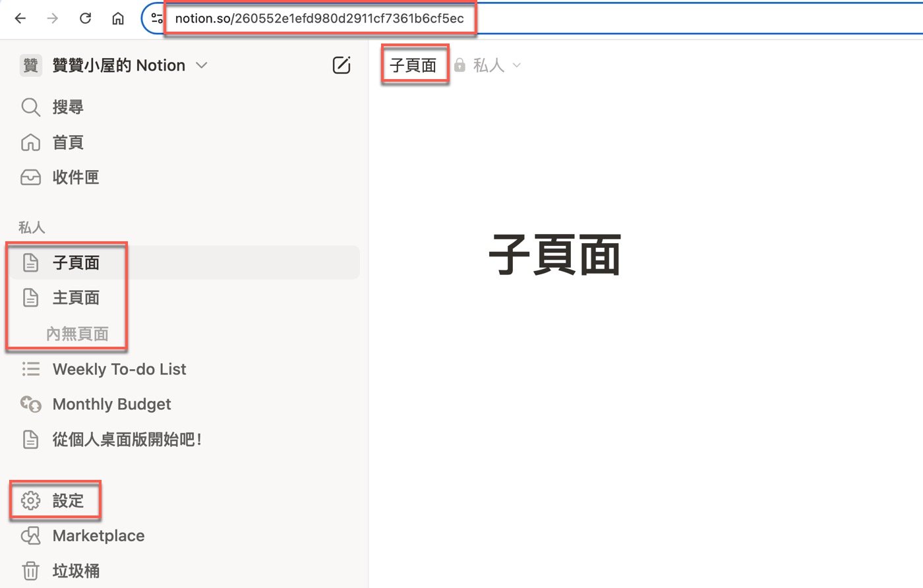The width and height of the screenshot is (923, 588).
Task: Click the shapes icon beside Marketplace
Action: pos(30,536)
